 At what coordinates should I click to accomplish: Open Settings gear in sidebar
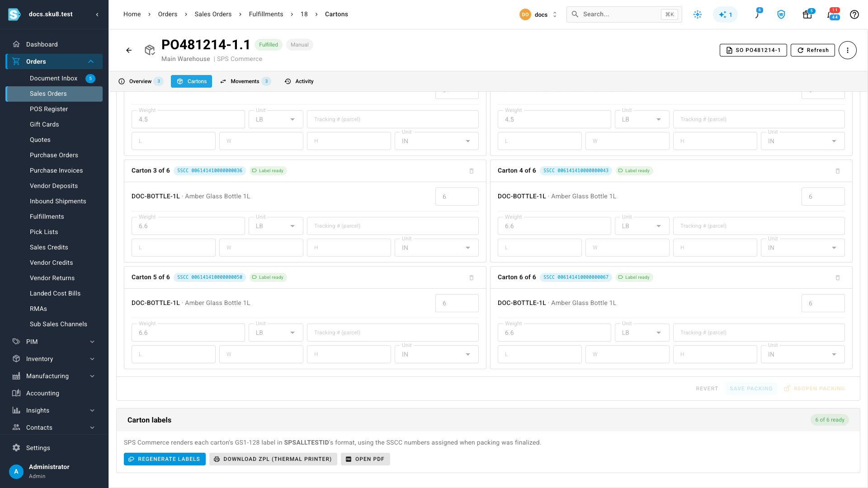[16, 448]
